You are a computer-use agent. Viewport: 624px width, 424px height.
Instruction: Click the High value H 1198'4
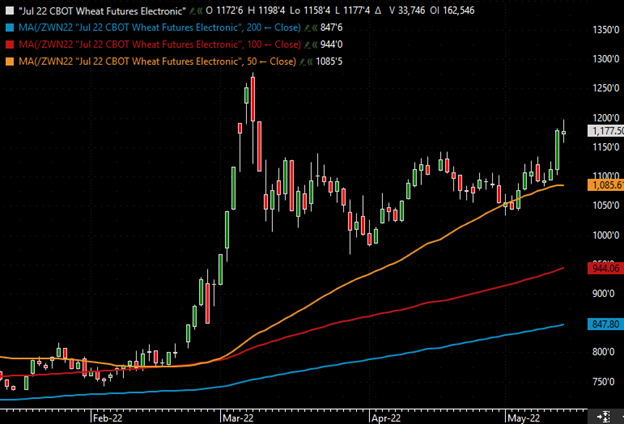point(266,11)
